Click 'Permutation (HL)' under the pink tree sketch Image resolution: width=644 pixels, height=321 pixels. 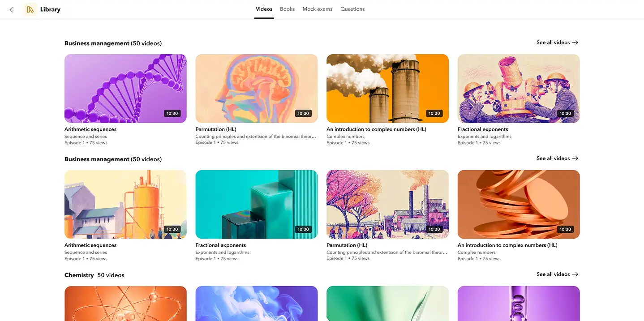[x=347, y=245]
